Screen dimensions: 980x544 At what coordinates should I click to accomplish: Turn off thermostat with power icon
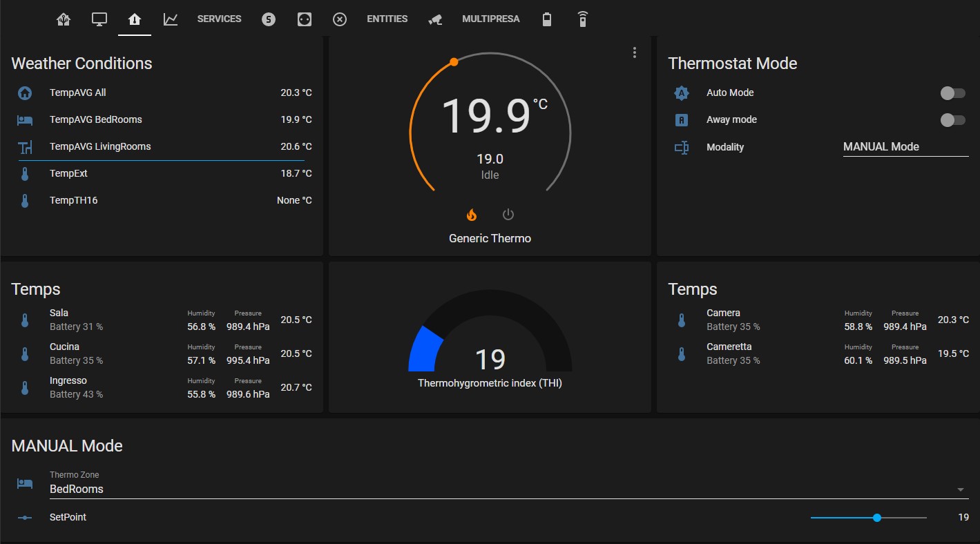(508, 215)
